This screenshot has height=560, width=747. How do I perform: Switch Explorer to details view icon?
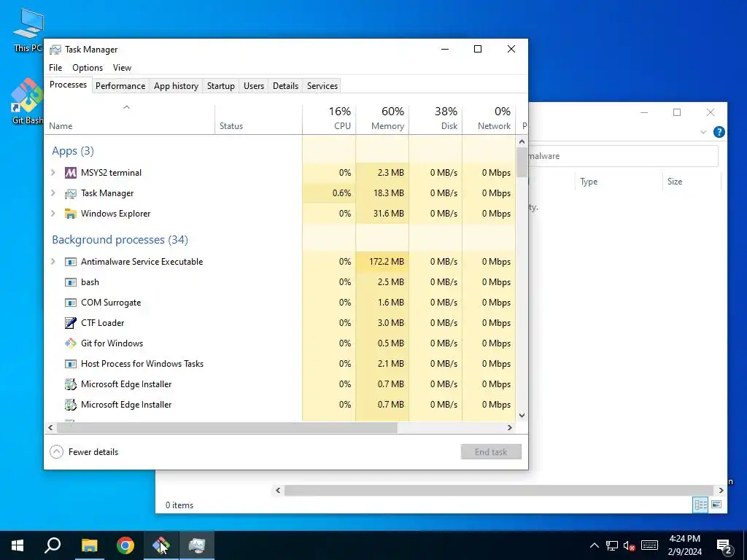700,505
